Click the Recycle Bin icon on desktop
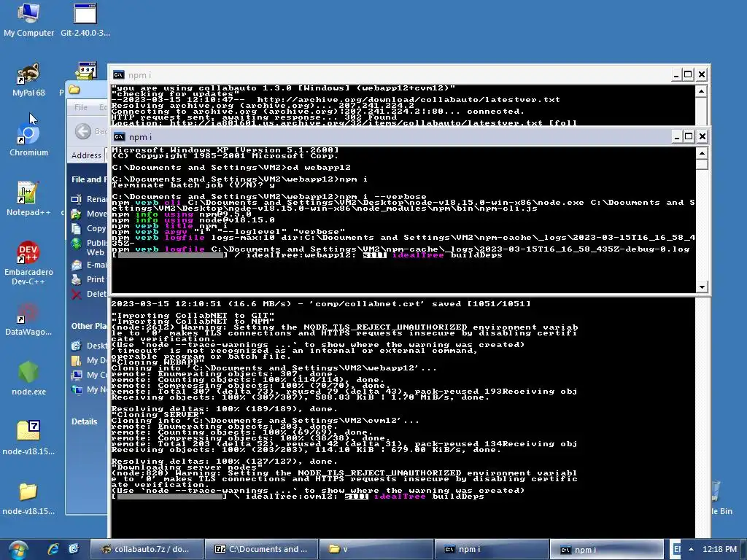The width and height of the screenshot is (747, 560). coord(721,497)
